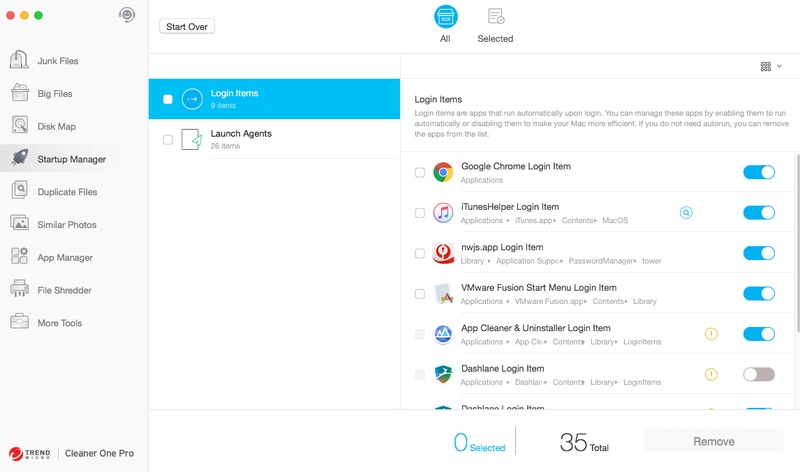Click the App Cleaner & Uninstaller icon
800x472 pixels.
(443, 334)
